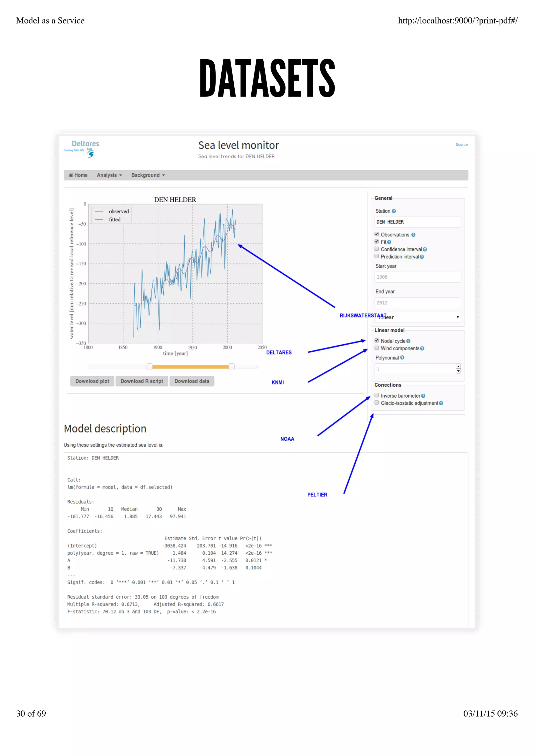
Task: Click the Nodal cycle help icon
Action: 408,341
